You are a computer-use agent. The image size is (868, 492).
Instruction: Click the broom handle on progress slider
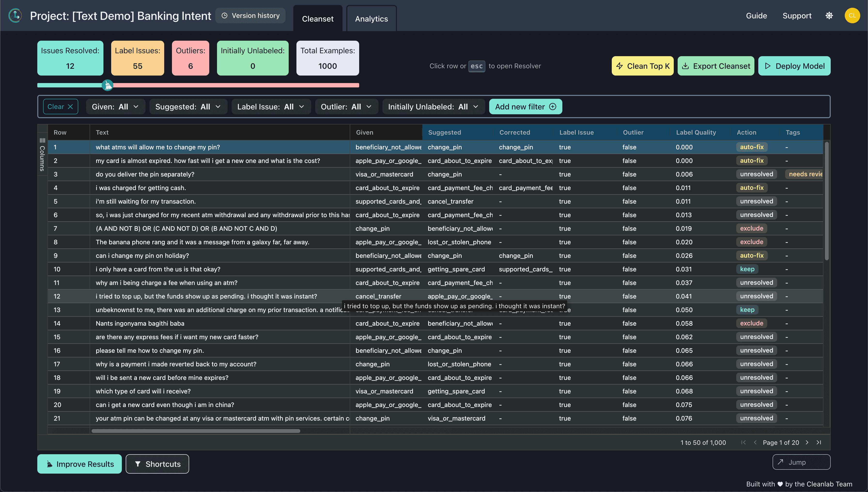click(x=108, y=85)
